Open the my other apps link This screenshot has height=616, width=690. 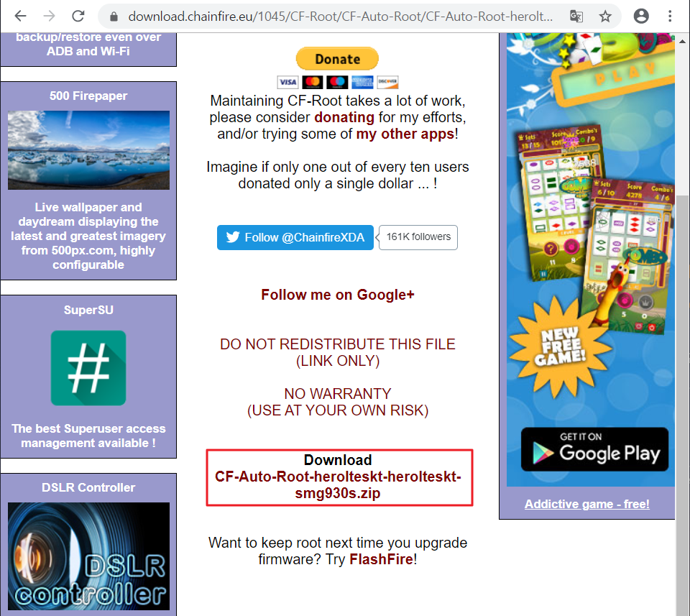coord(405,134)
